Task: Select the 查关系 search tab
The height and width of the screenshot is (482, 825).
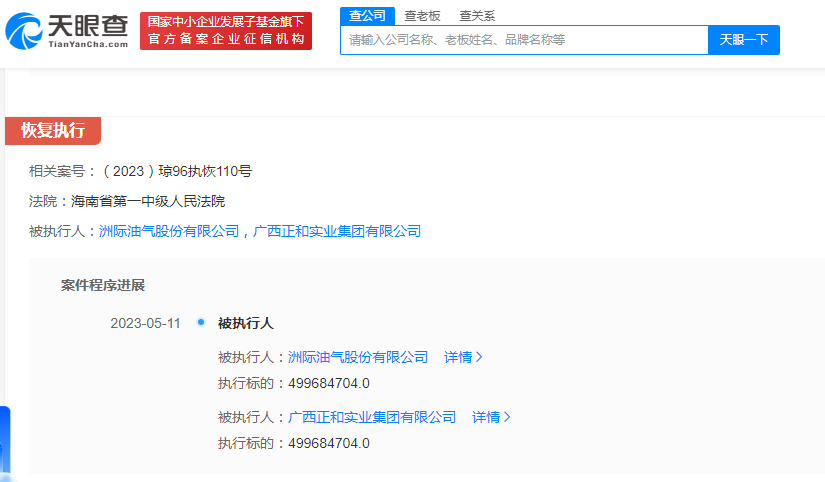Action: [477, 15]
